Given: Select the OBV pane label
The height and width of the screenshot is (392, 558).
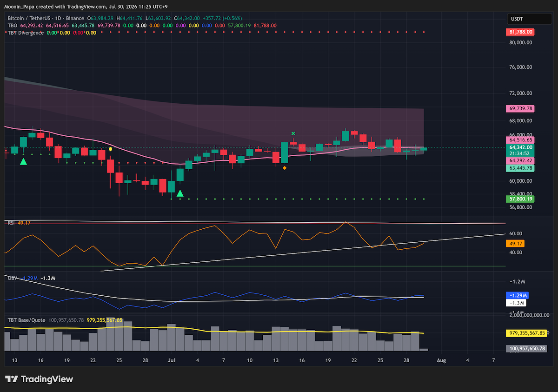Looking at the screenshot, I should (x=12, y=278).
